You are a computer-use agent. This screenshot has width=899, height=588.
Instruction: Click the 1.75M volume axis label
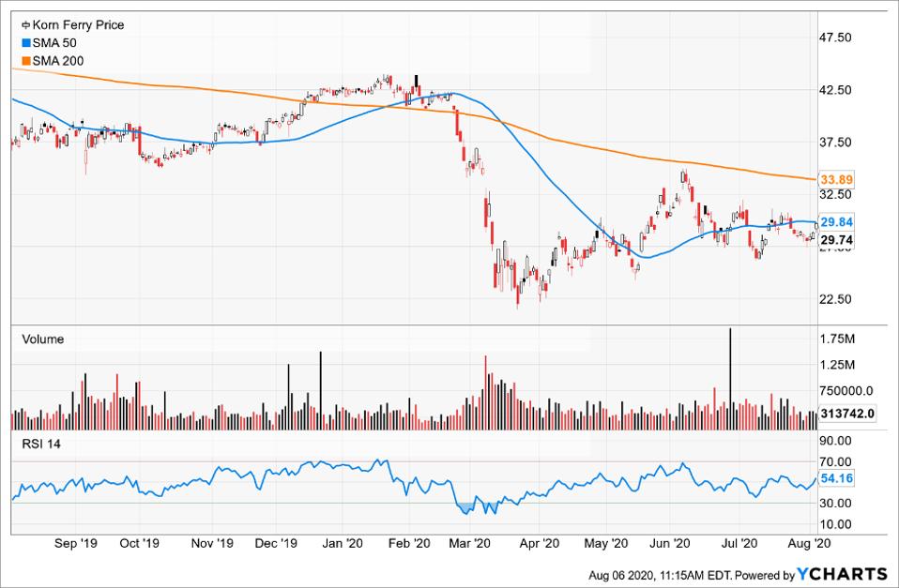click(838, 339)
